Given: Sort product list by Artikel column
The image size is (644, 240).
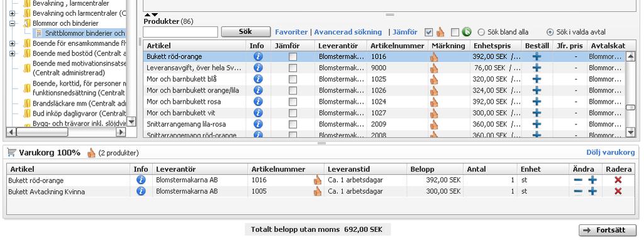Looking at the screenshot, I should [x=194, y=45].
